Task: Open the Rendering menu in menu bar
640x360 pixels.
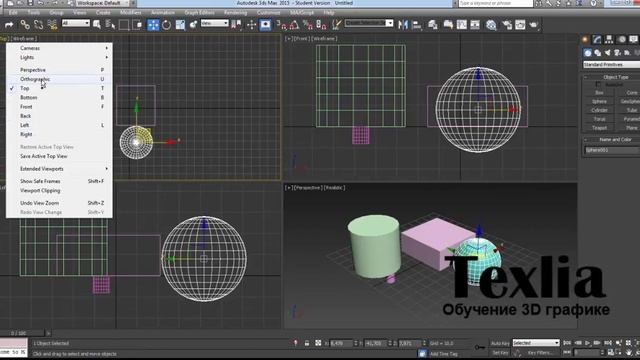Action: 236,13
